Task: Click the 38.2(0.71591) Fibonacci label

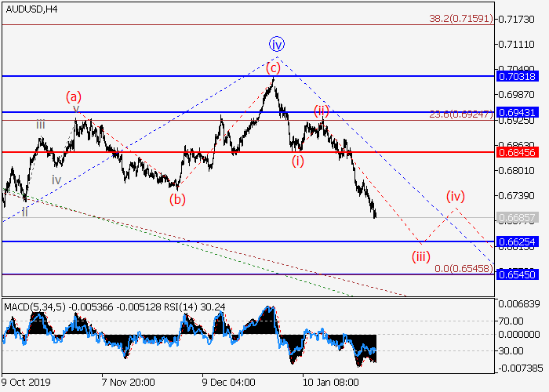Action: [x=462, y=17]
